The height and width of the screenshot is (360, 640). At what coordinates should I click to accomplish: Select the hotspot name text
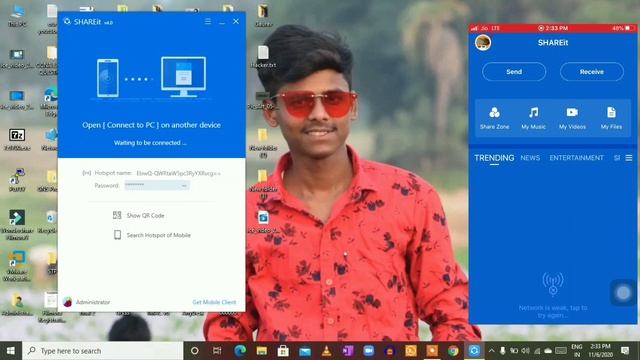178,173
